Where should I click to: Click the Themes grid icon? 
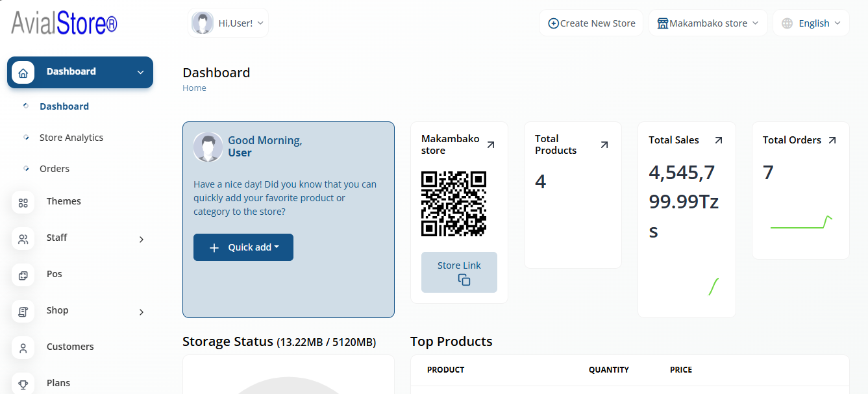[23, 203]
